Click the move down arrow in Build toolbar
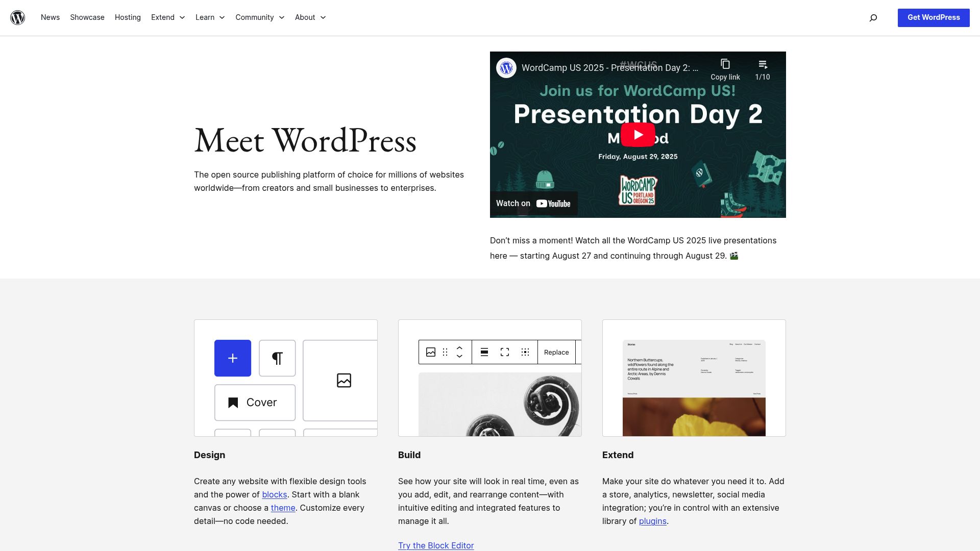 pyautogui.click(x=459, y=356)
